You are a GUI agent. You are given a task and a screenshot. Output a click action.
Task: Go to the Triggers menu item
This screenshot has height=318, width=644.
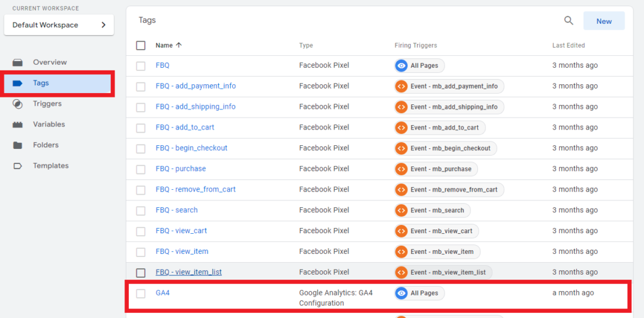47,104
